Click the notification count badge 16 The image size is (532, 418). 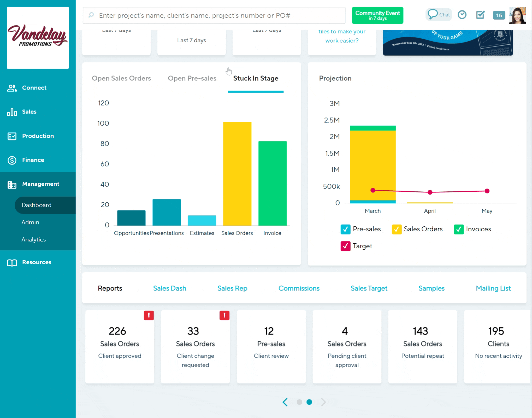click(x=499, y=15)
